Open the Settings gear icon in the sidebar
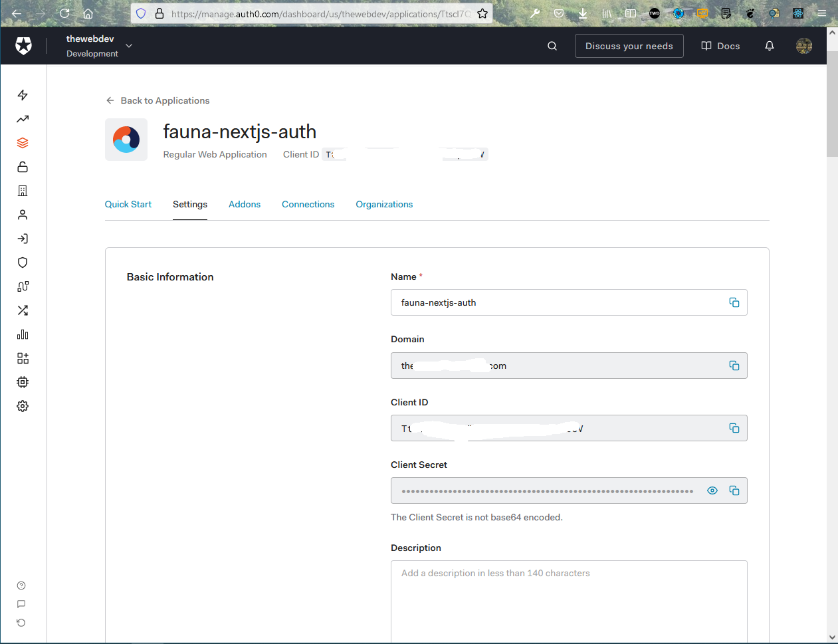This screenshot has width=838, height=644. (x=23, y=406)
